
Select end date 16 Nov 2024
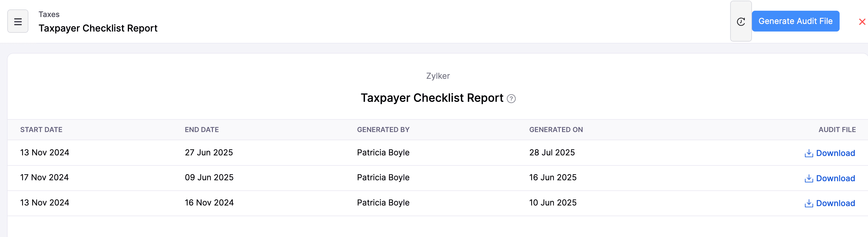click(x=209, y=203)
